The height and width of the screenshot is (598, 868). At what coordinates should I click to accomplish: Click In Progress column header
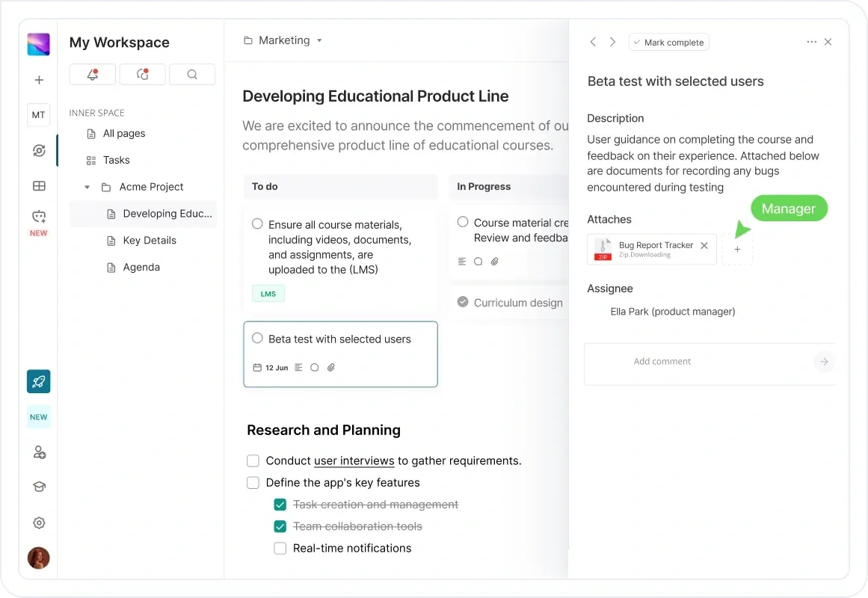coord(508,187)
